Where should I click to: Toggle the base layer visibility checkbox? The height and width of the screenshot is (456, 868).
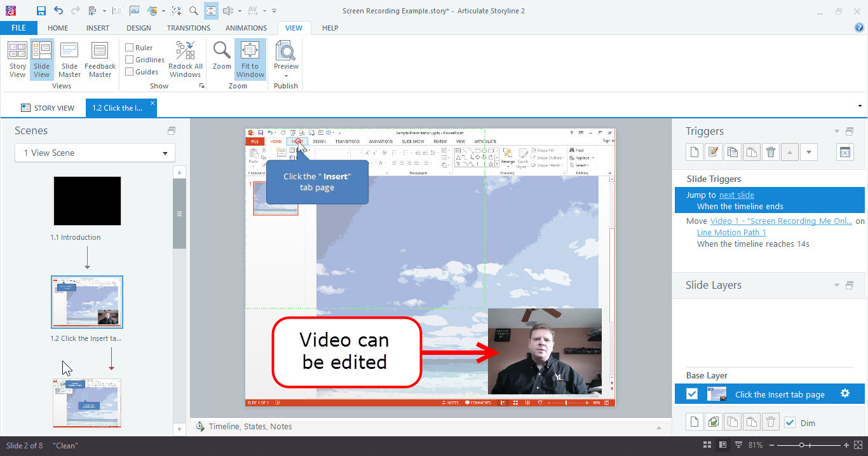(x=692, y=394)
